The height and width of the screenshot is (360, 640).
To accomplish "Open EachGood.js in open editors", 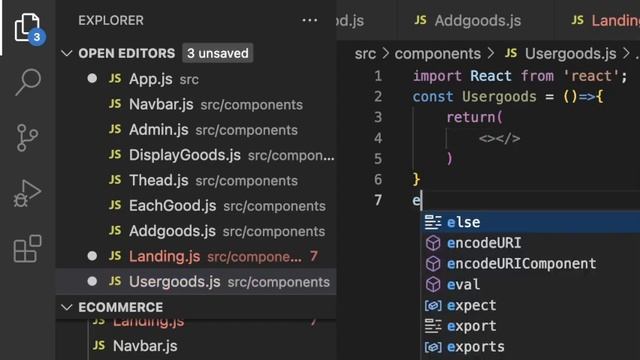I will [x=196, y=206].
